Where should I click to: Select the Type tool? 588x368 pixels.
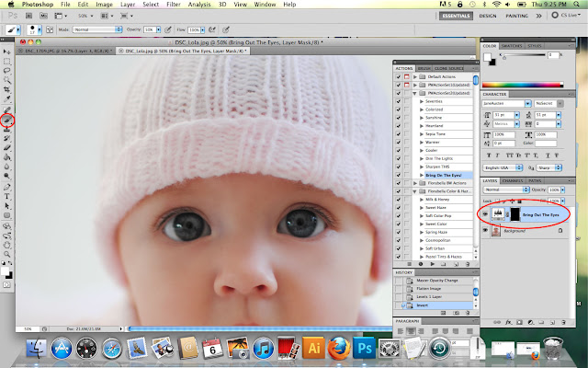[x=6, y=196]
